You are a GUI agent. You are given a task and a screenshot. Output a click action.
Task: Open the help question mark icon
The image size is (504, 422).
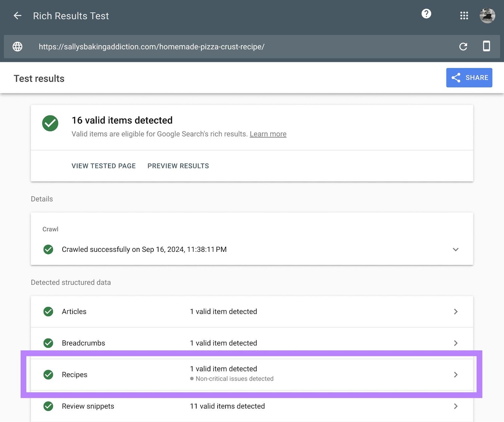(426, 14)
